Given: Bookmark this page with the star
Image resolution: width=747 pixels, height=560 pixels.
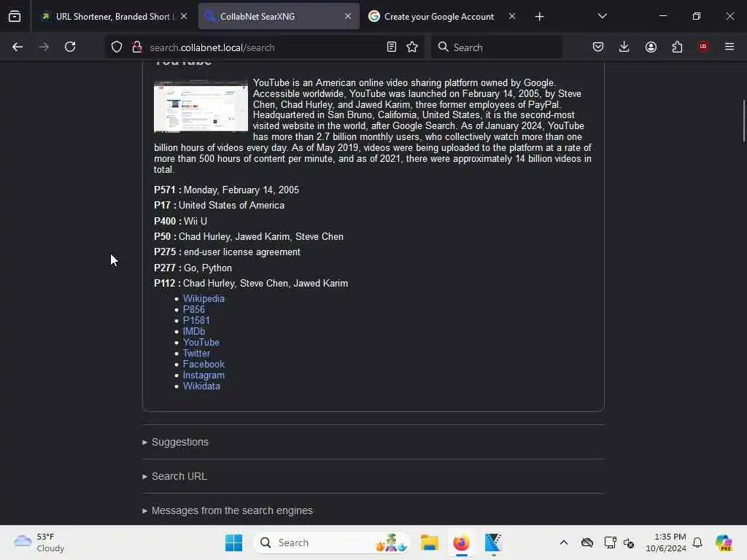Looking at the screenshot, I should pos(412,47).
